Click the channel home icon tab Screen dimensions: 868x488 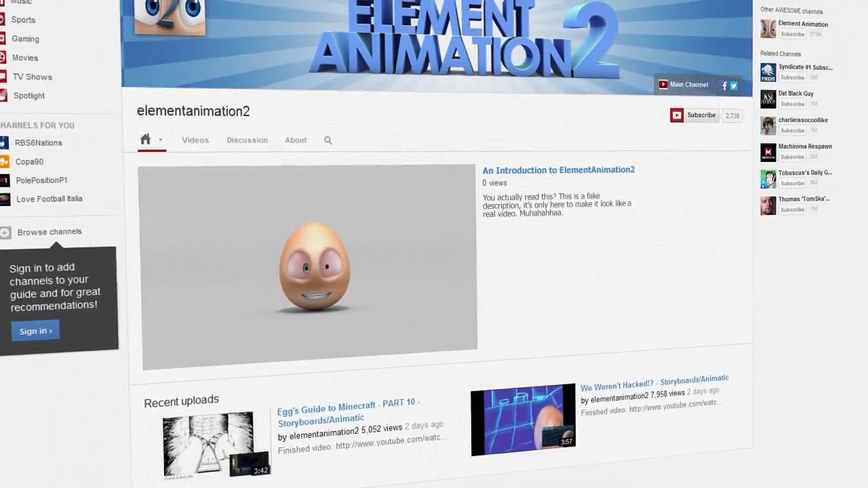145,139
